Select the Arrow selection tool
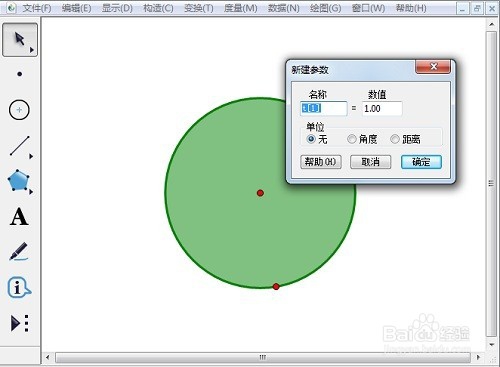Screen dimensions: 500x367 (20, 40)
